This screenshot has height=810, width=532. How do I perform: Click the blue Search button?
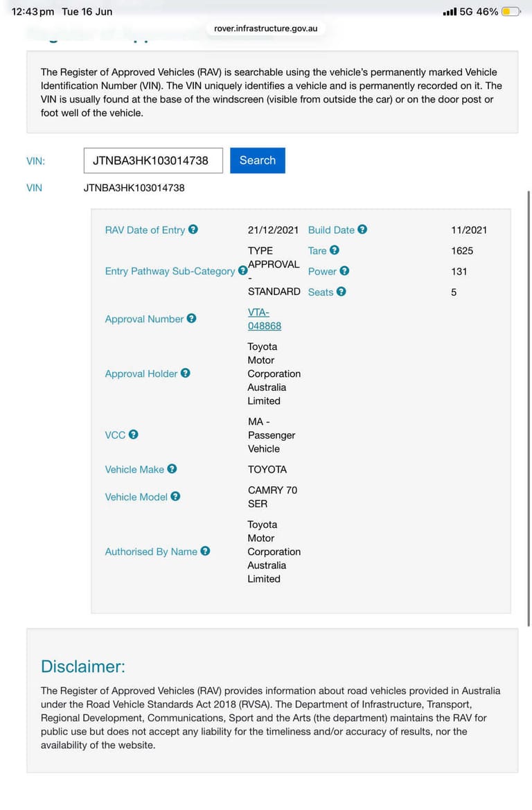(x=258, y=160)
